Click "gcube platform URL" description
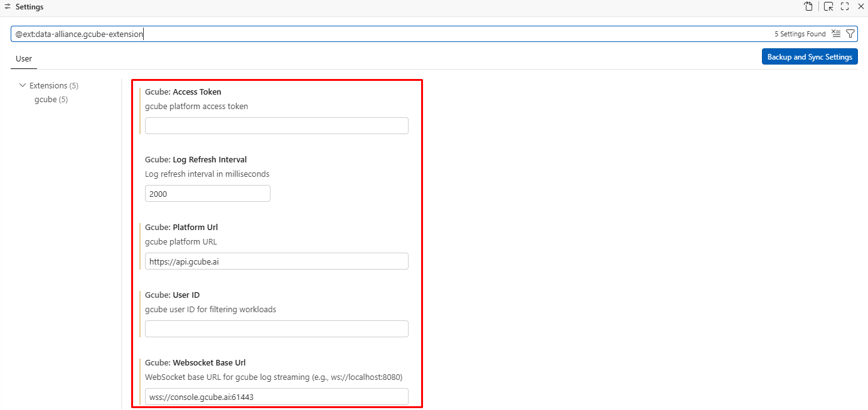Screen dimensions: 868x410 (x=181, y=242)
